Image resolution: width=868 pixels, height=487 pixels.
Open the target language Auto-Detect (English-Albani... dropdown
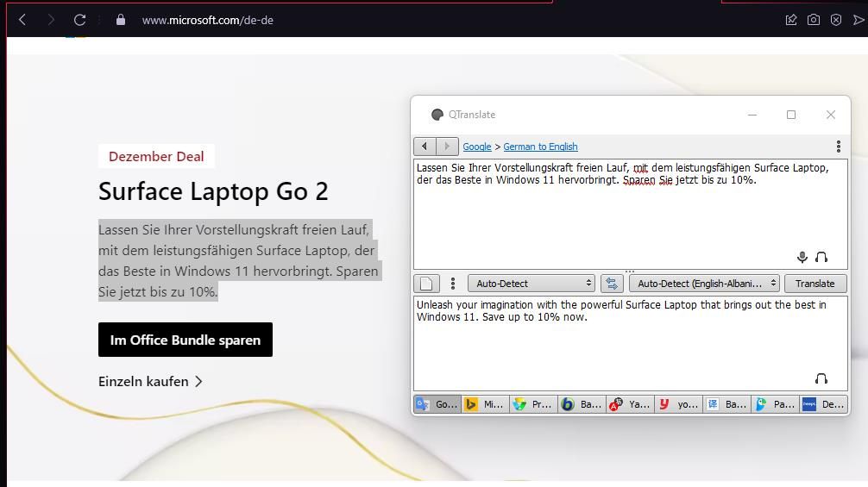tap(704, 284)
